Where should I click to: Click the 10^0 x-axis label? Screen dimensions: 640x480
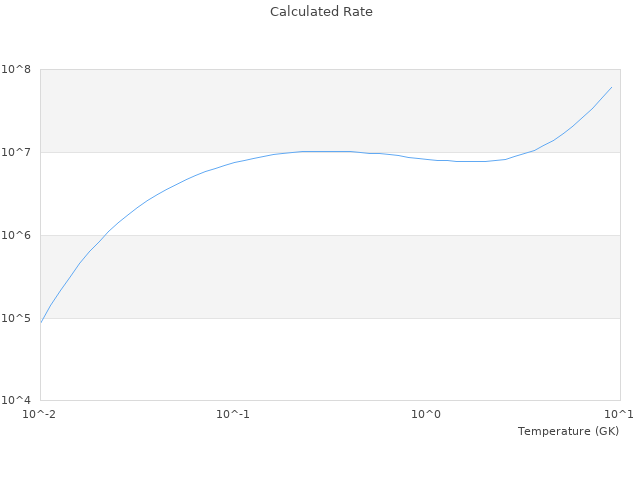(x=426, y=414)
